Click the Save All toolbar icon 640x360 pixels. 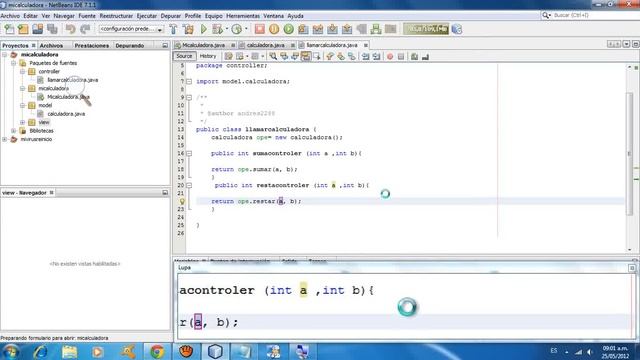coord(52,29)
